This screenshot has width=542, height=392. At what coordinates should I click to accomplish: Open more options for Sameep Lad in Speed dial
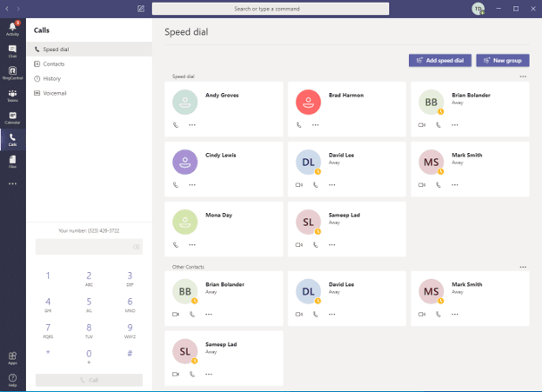[x=331, y=245]
